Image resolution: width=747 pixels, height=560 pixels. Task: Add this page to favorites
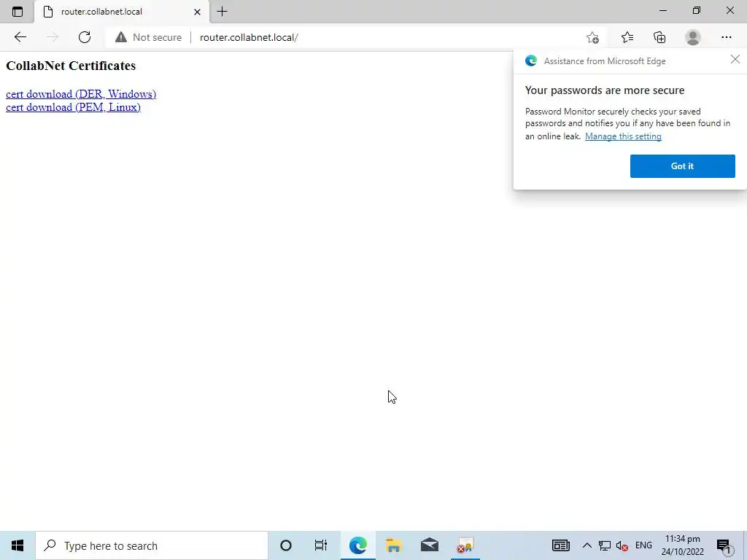[x=592, y=37]
